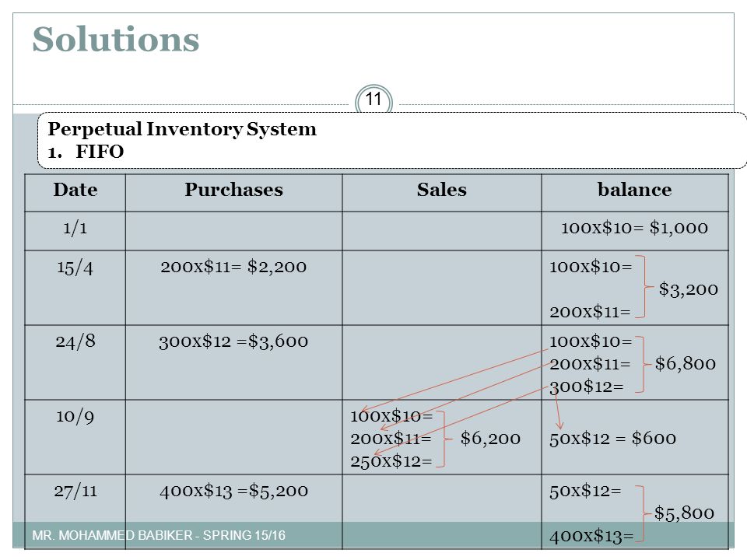Click 400x$13= in the 27/11 balance
Image resolution: width=747 pixels, height=560 pixels.
(x=591, y=537)
